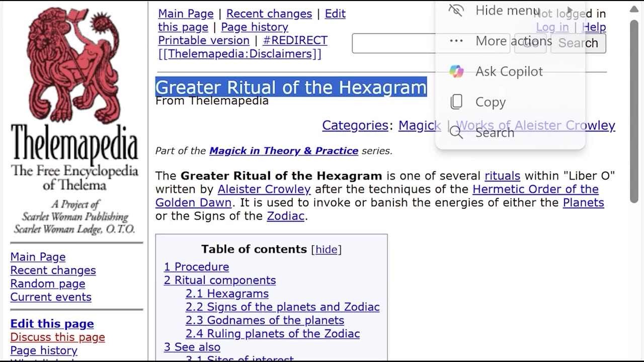Follow the #REDIRECT Disclaimers link

pos(243,47)
